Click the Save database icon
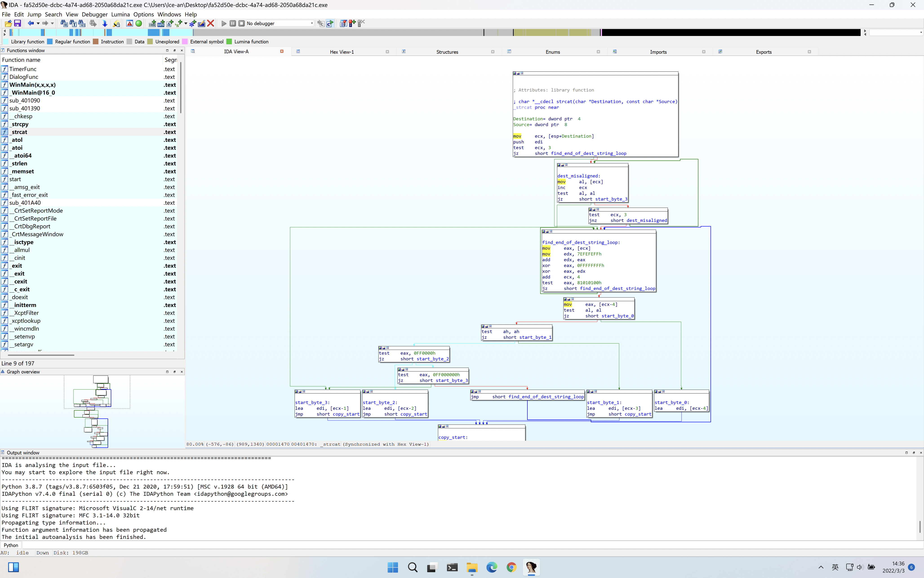This screenshot has width=924, height=578. tap(18, 23)
